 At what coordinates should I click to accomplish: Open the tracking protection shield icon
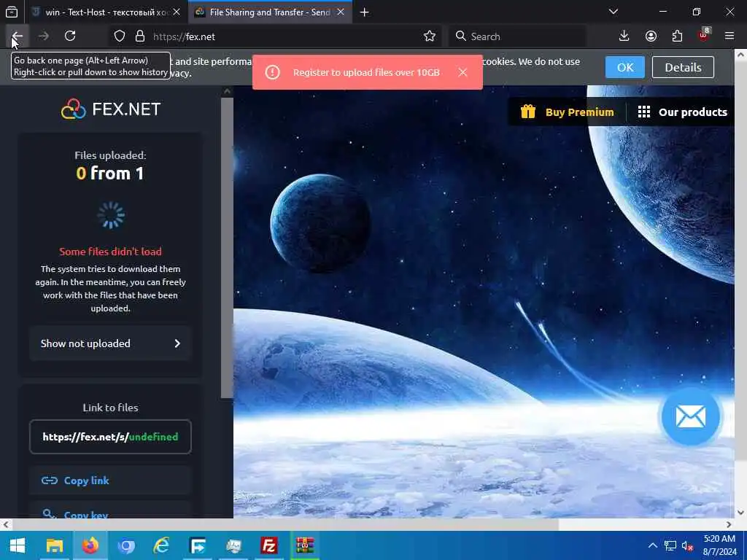[120, 36]
